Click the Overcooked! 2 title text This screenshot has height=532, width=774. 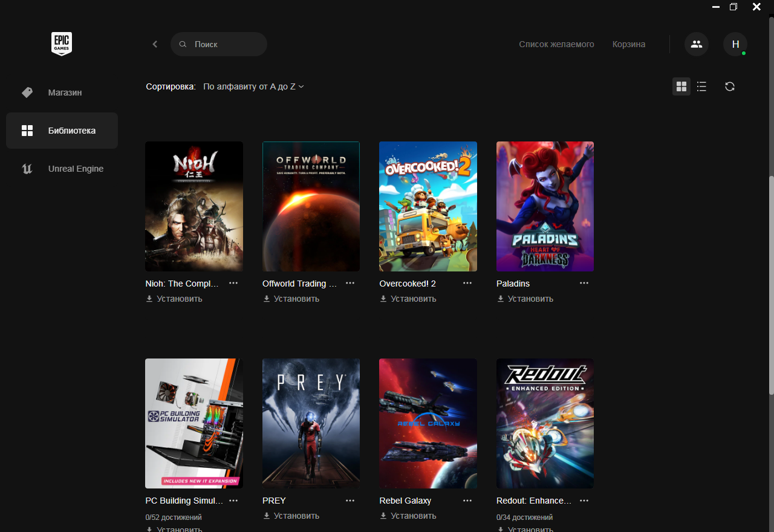coord(408,284)
